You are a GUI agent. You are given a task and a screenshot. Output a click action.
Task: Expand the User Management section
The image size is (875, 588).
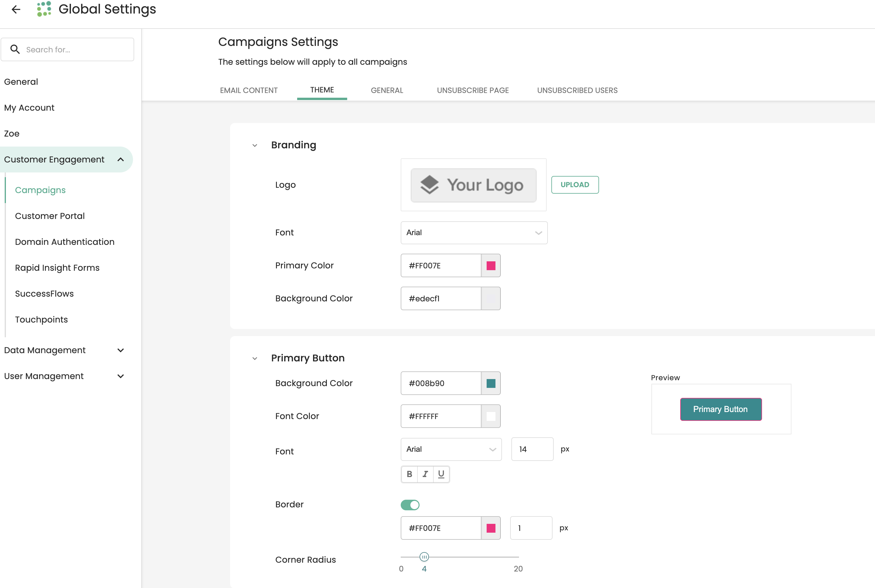(120, 376)
